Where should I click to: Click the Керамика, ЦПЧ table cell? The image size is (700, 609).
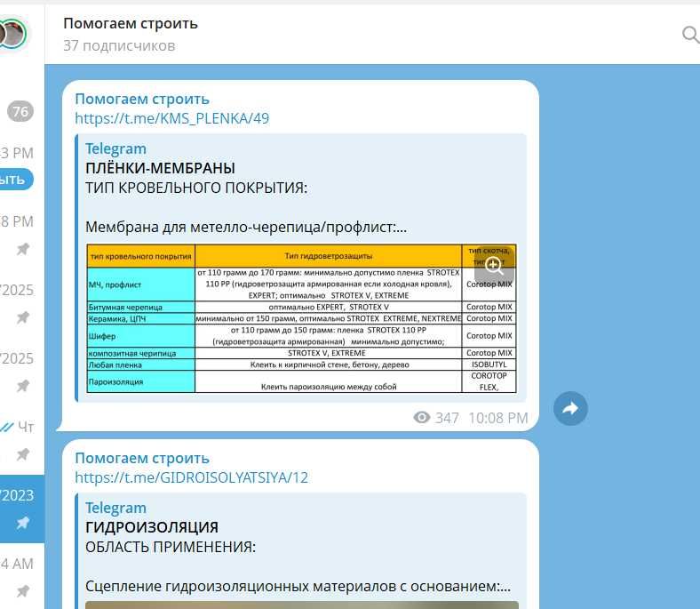tap(141, 318)
